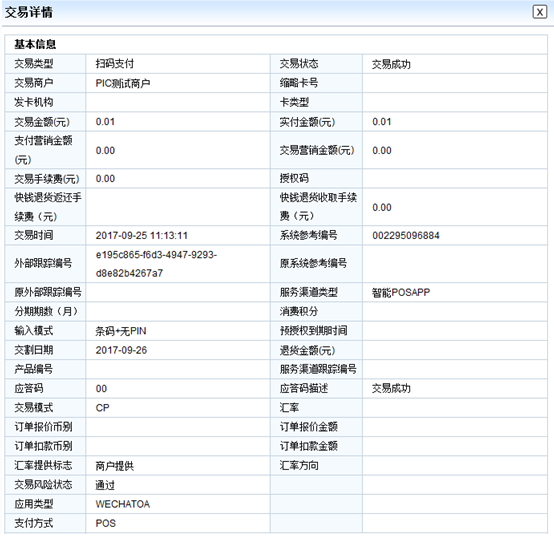The image size is (554, 537).
Task: Click the 基本信息 section header
Action: [x=35, y=44]
